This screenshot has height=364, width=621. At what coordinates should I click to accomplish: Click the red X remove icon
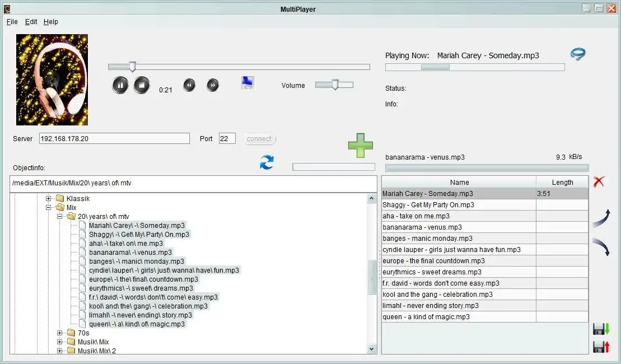(x=599, y=182)
